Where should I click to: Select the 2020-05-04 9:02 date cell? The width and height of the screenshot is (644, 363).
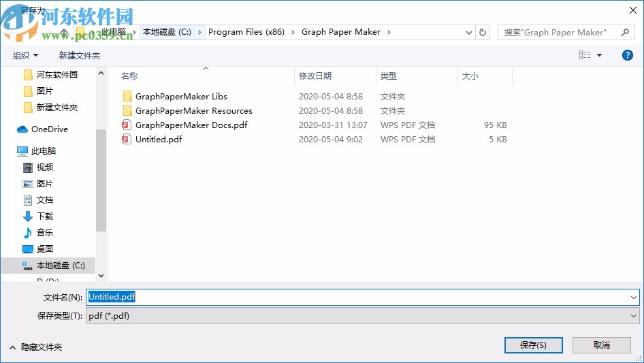pos(331,140)
